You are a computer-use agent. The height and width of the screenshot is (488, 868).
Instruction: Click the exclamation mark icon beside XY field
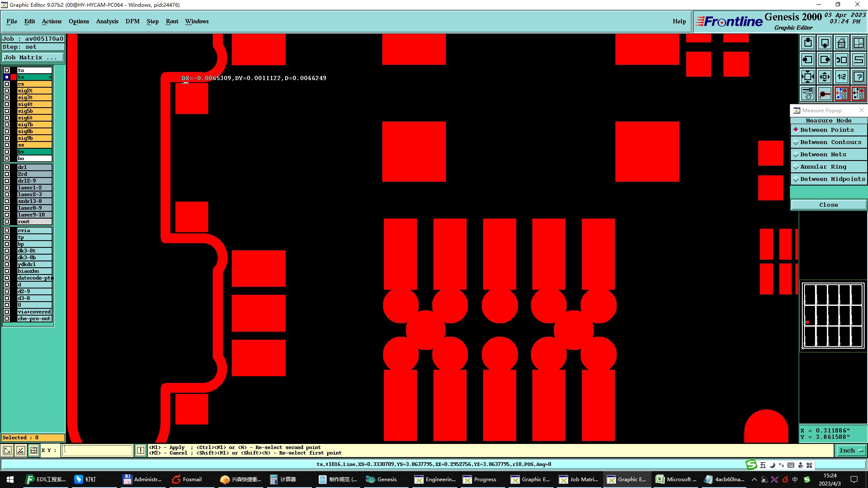click(x=141, y=450)
